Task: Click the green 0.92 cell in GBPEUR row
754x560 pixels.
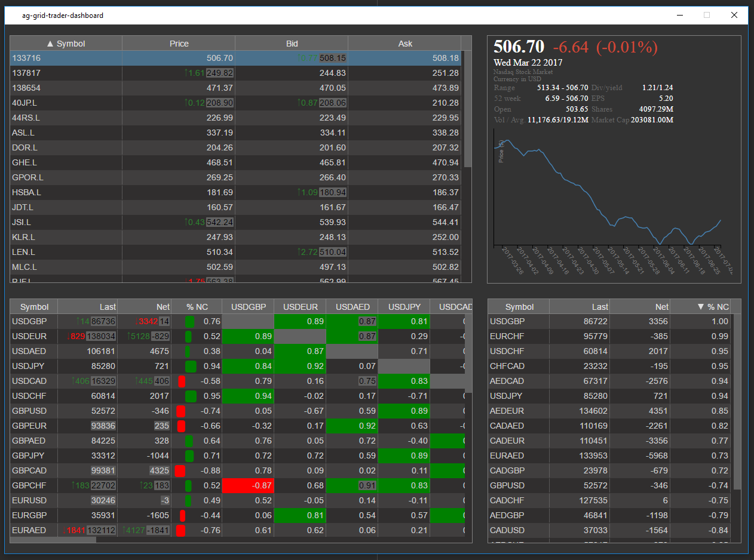Action: pos(353,426)
